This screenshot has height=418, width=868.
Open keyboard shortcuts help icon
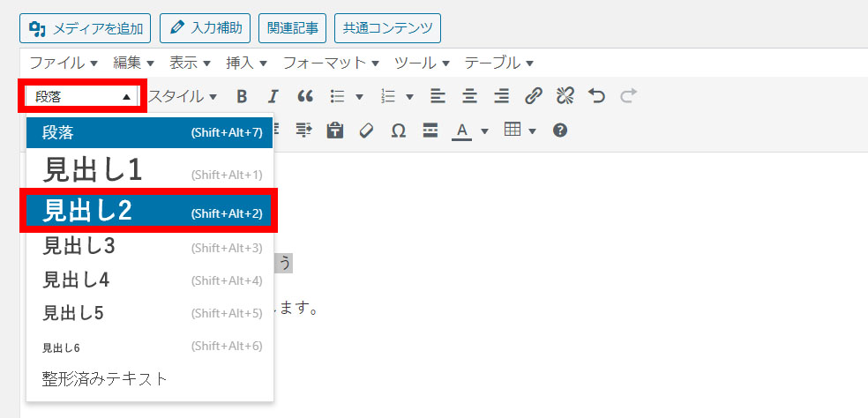coord(559,131)
